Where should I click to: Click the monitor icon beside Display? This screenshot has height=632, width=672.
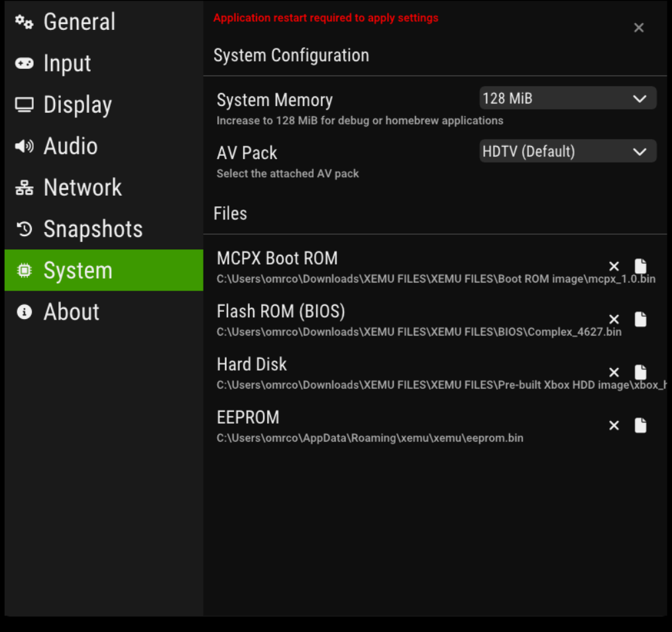point(24,105)
